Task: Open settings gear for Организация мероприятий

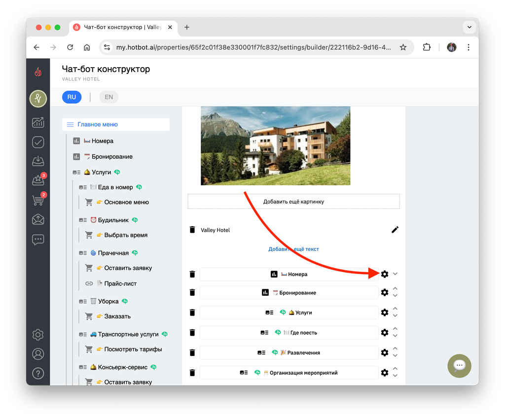Action: coord(385,373)
